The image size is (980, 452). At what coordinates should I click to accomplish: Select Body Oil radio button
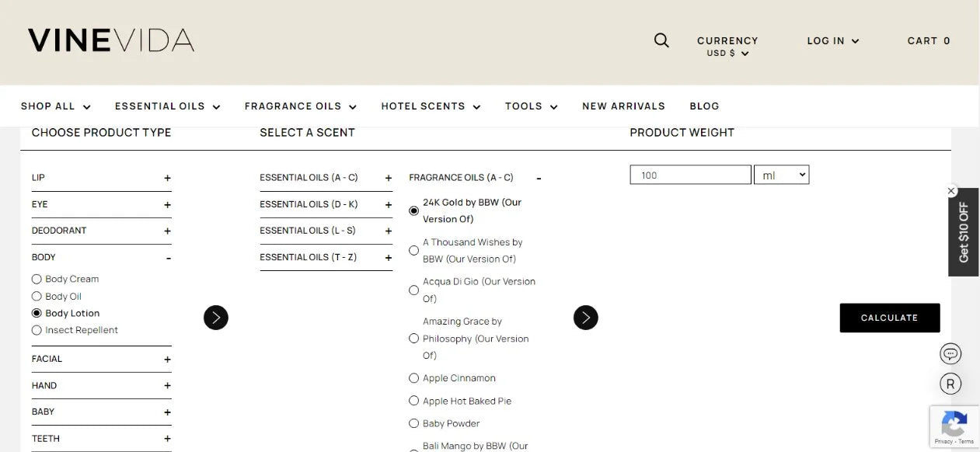(x=37, y=296)
